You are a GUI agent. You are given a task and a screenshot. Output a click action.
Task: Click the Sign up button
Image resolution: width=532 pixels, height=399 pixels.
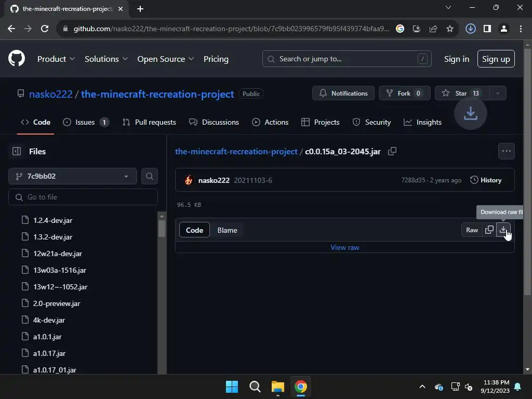click(496, 59)
